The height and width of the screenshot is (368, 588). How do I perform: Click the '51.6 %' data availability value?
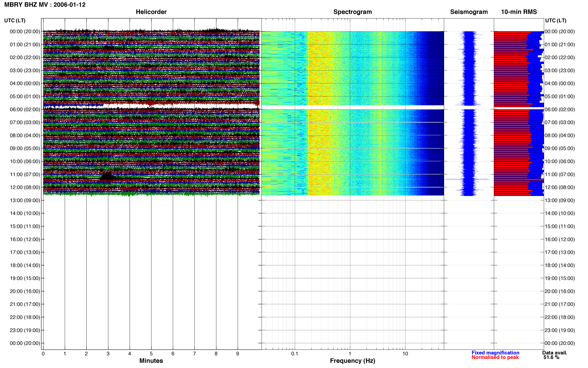click(552, 357)
